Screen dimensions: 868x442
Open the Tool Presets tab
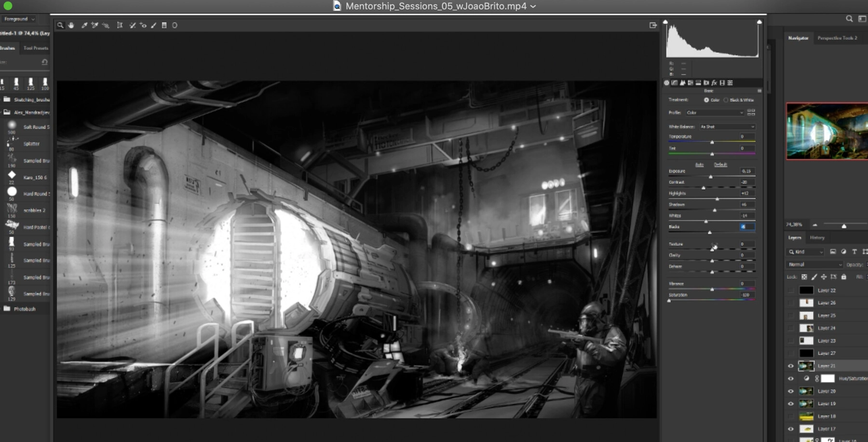[36, 48]
